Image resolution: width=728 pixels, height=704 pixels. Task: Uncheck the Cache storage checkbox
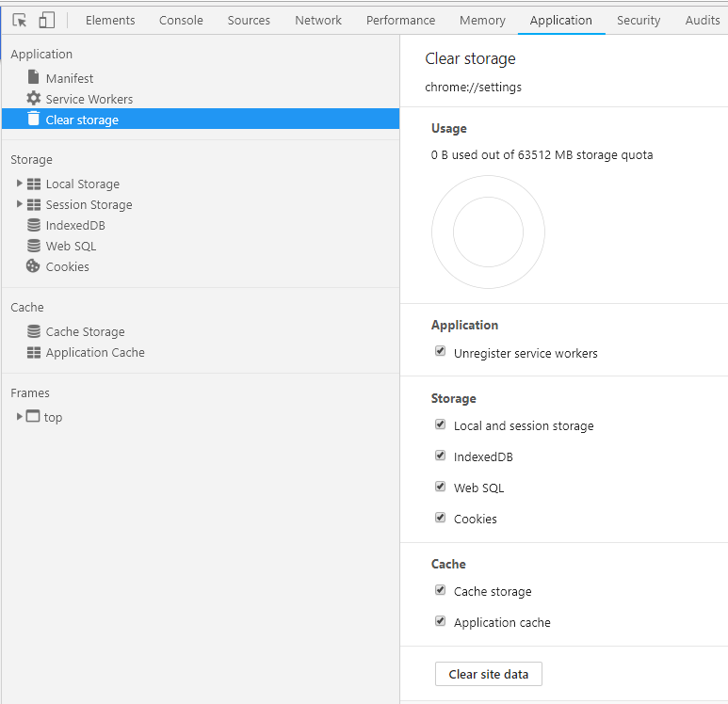click(440, 590)
